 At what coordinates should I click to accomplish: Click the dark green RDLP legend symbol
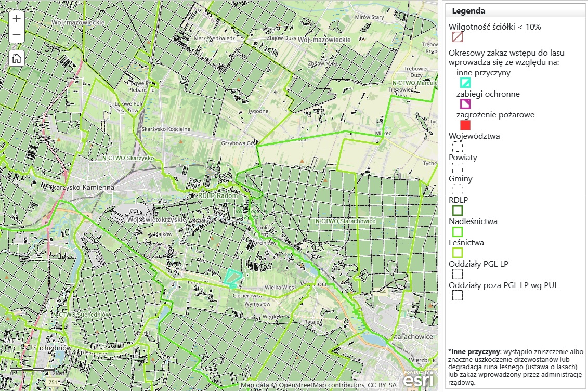coord(458,210)
